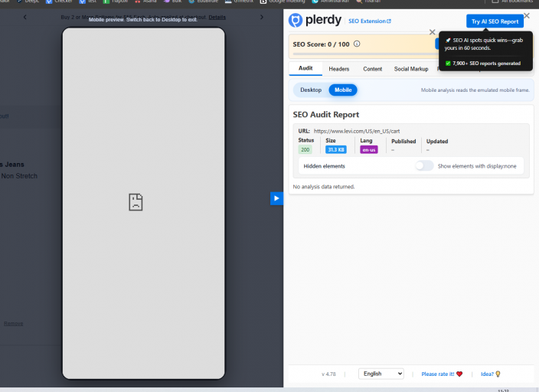Click the rocket icon in tooltip

point(448,41)
